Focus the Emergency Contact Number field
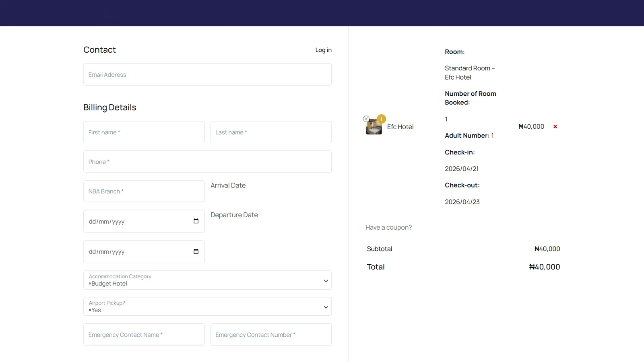 pyautogui.click(x=271, y=335)
